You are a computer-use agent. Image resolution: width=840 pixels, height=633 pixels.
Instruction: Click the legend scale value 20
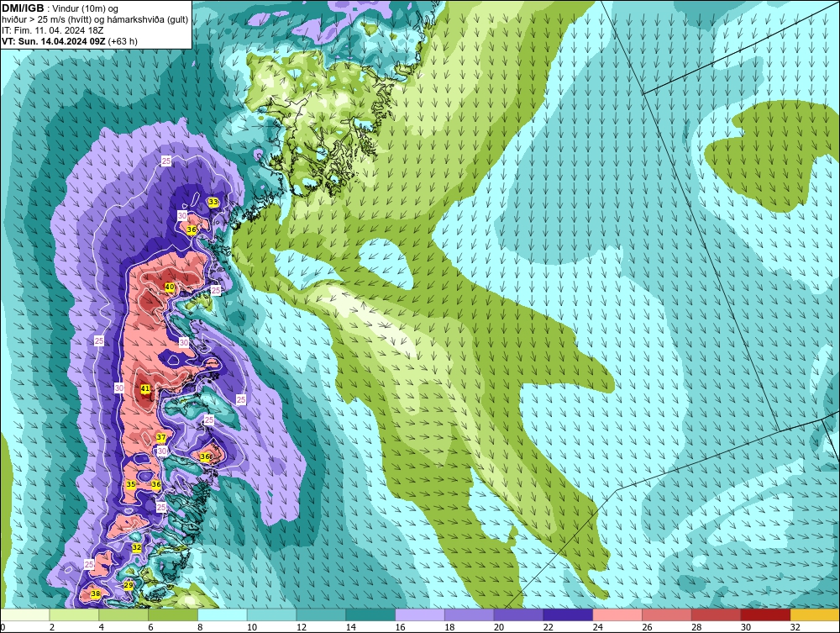point(499,626)
